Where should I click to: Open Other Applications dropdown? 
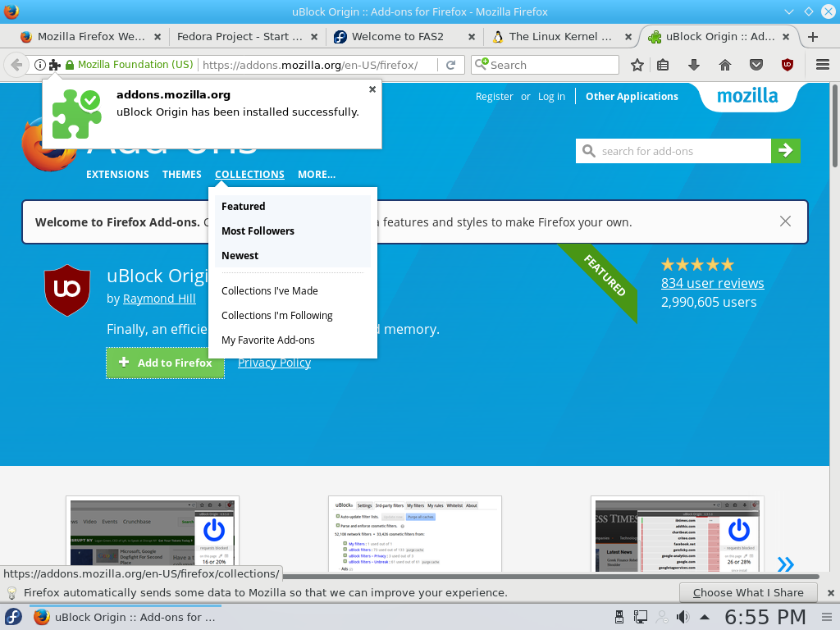(x=632, y=97)
